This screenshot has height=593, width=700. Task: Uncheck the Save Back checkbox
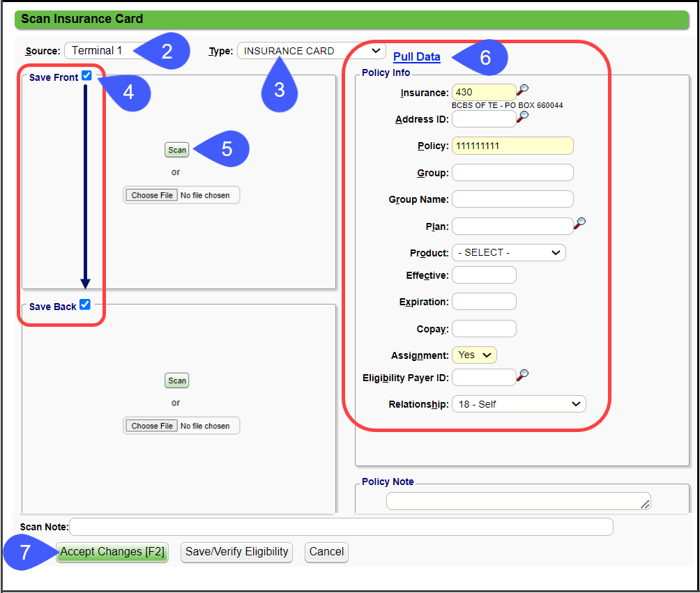point(85,304)
